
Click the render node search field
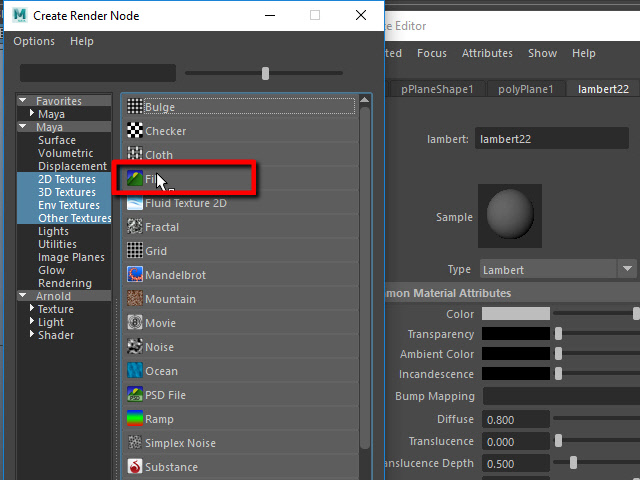pyautogui.click(x=97, y=73)
